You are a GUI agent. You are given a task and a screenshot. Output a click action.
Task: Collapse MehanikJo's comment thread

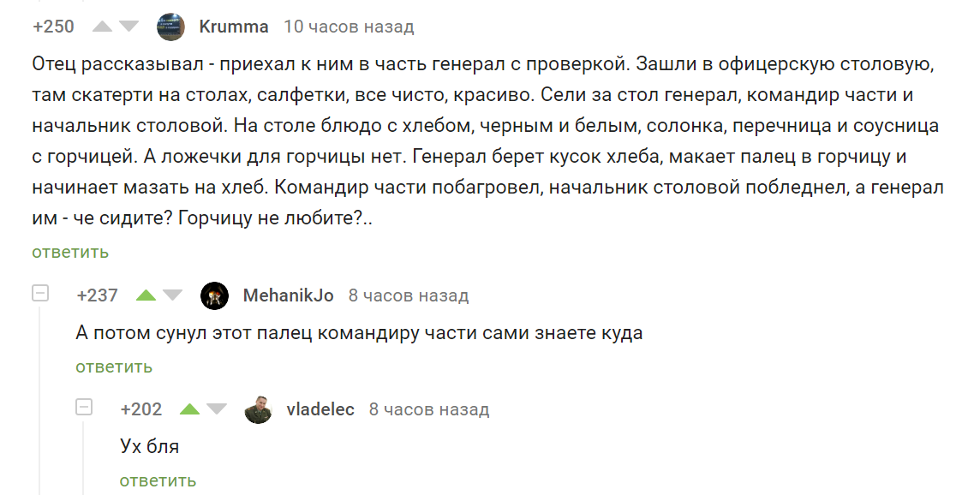tap(39, 294)
